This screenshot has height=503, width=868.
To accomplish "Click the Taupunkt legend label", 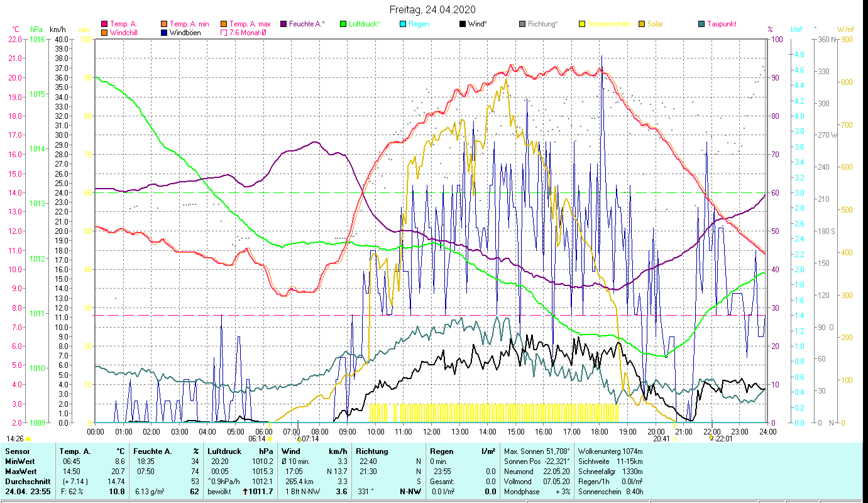I will pos(721,25).
